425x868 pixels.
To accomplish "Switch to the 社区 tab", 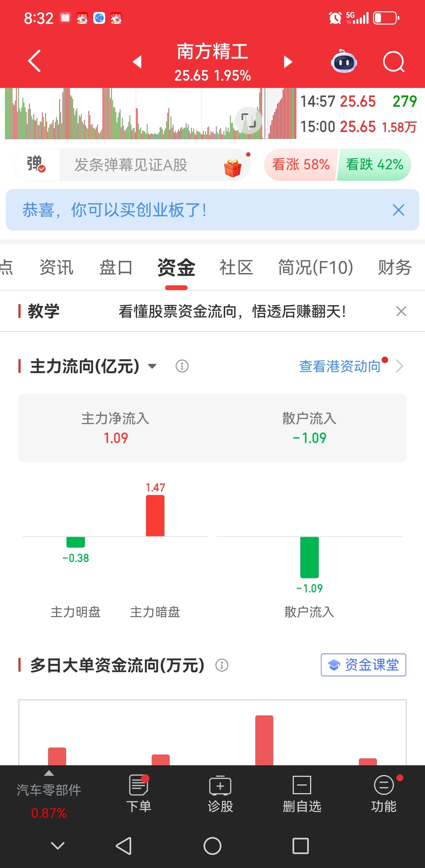I will pos(236,268).
